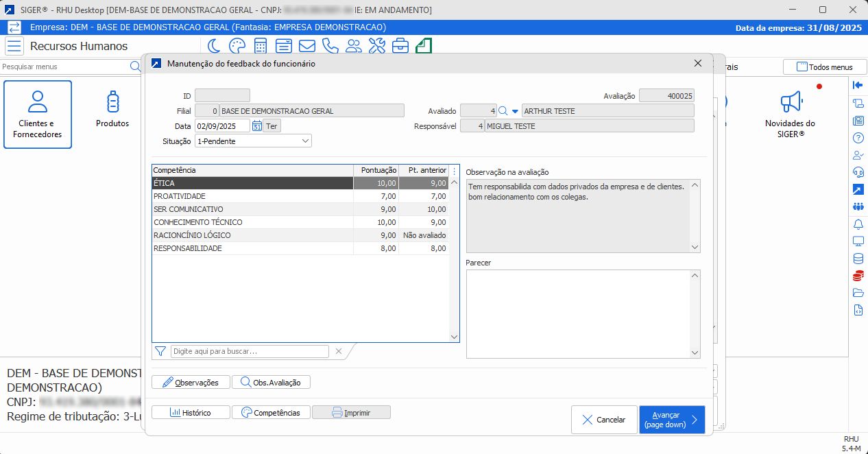
Task: Click the Parecer text area
Action: [578, 313]
